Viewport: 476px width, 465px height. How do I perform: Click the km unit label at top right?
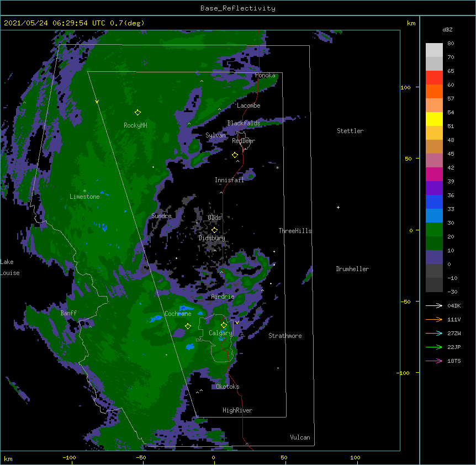[411, 23]
